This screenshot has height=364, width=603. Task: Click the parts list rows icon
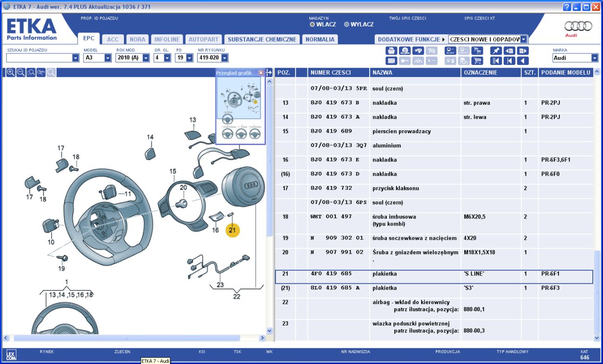pos(391,61)
